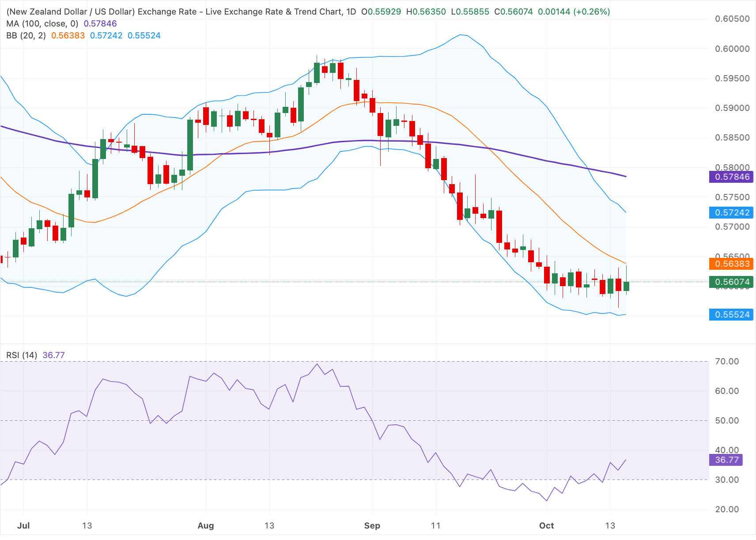756x540 pixels.
Task: Click the 0.57000 price scale label
Action: [x=732, y=227]
